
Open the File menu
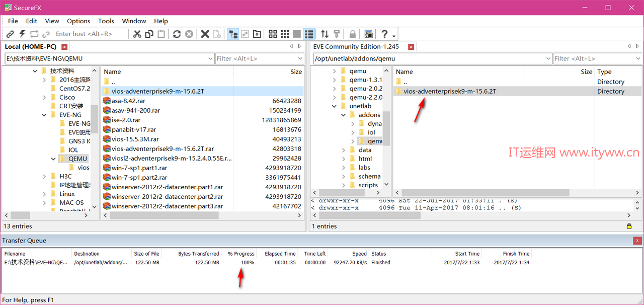pyautogui.click(x=13, y=21)
